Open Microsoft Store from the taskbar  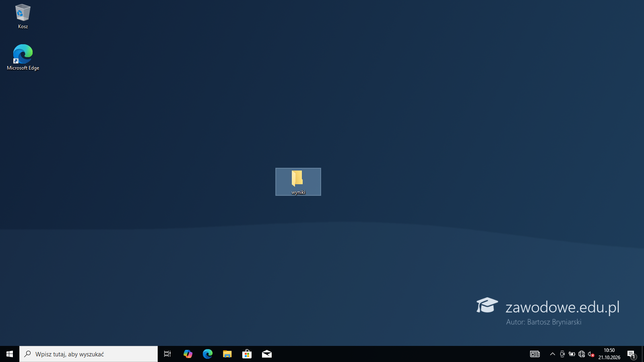click(x=247, y=354)
